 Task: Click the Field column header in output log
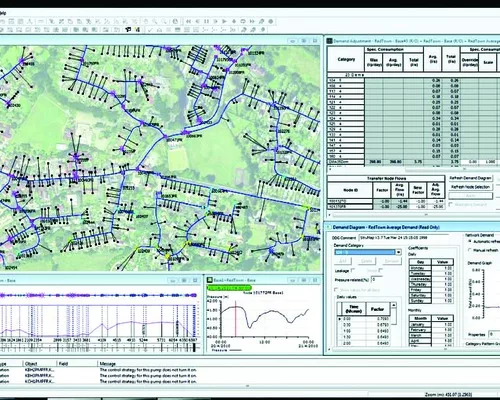pos(63,364)
